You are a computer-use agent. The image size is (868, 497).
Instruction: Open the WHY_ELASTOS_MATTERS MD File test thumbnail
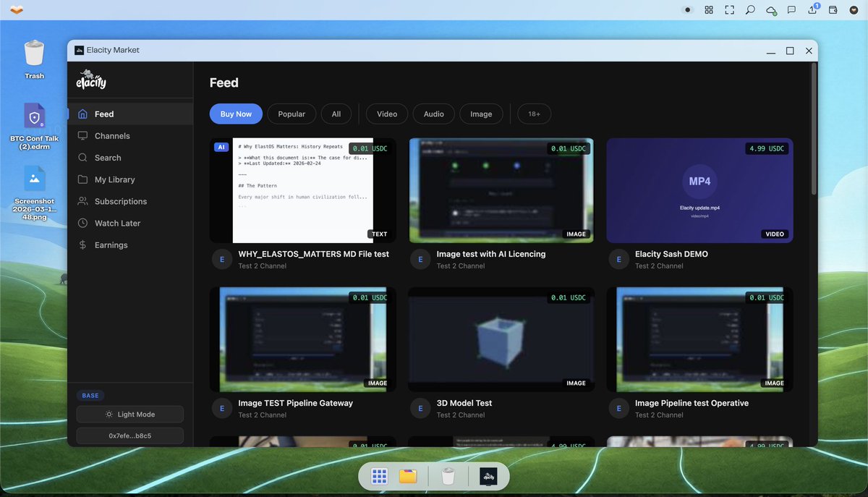pyautogui.click(x=303, y=190)
